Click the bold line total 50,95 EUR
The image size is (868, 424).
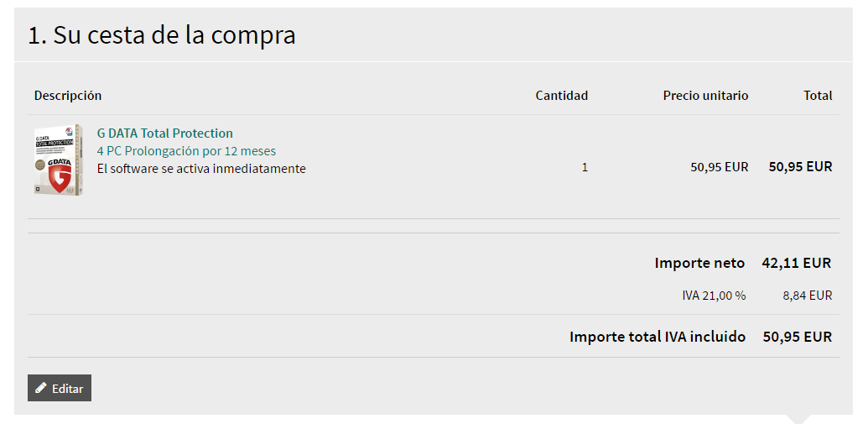[x=800, y=166]
